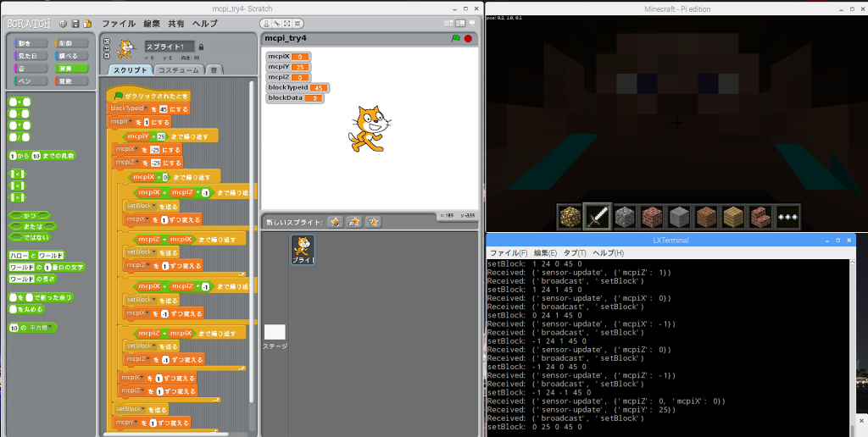Viewport: 868px width, 437px height.
Task: Select the Grow sprite tool
Action: (x=287, y=23)
